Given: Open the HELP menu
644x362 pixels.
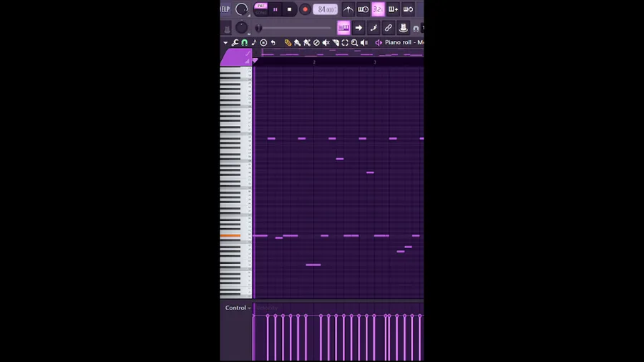Looking at the screenshot, I should (x=225, y=9).
